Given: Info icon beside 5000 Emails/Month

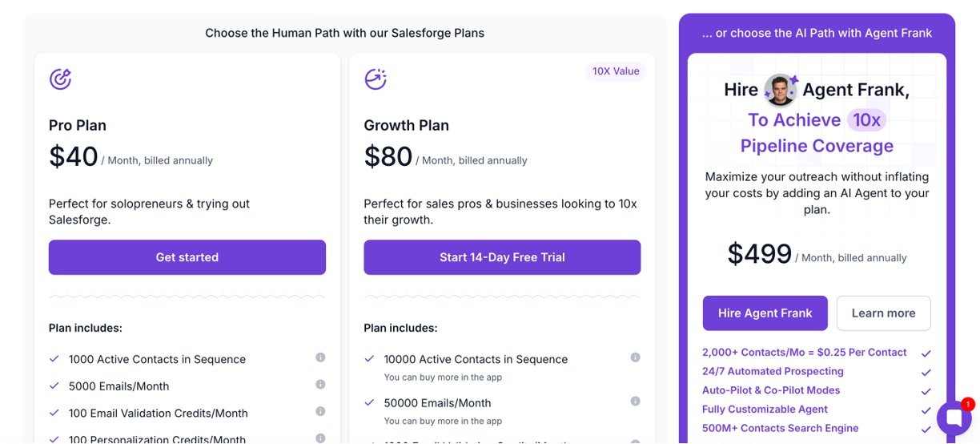Looking at the screenshot, I should tap(320, 385).
